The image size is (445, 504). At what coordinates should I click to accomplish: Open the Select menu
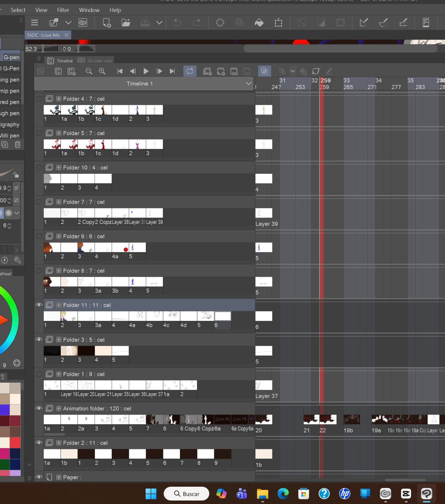coord(18,10)
